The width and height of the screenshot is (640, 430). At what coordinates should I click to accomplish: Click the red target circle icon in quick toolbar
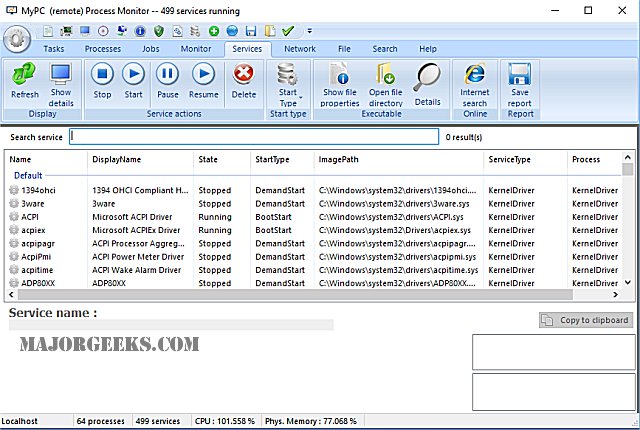[103, 31]
